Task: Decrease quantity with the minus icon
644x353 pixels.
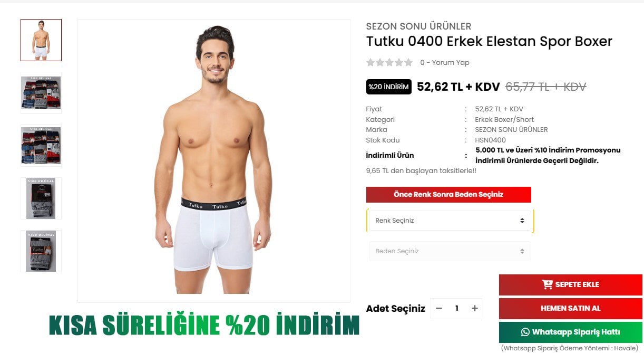Action: coord(439,309)
